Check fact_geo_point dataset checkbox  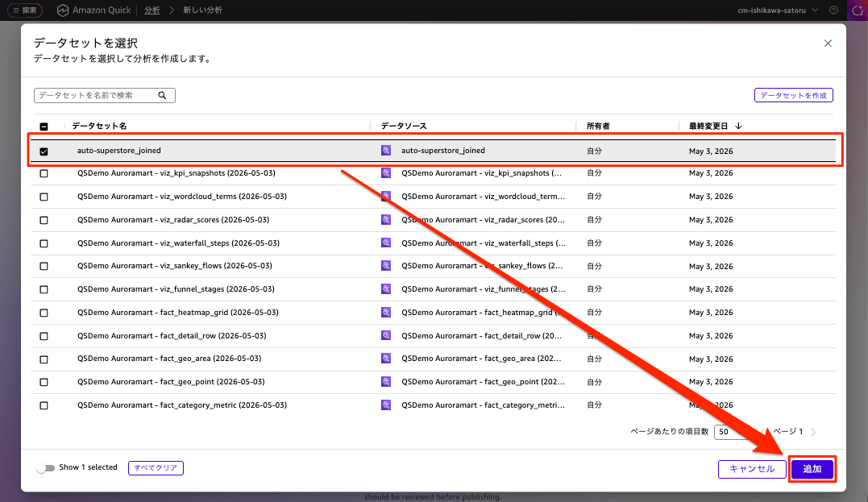pos(44,383)
